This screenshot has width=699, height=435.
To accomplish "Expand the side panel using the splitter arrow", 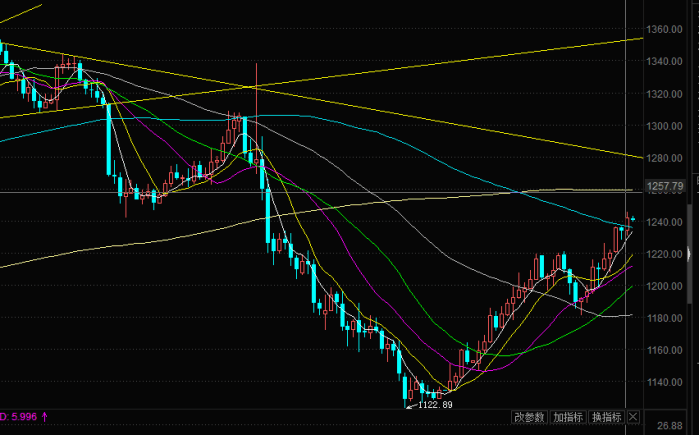I will point(690,252).
